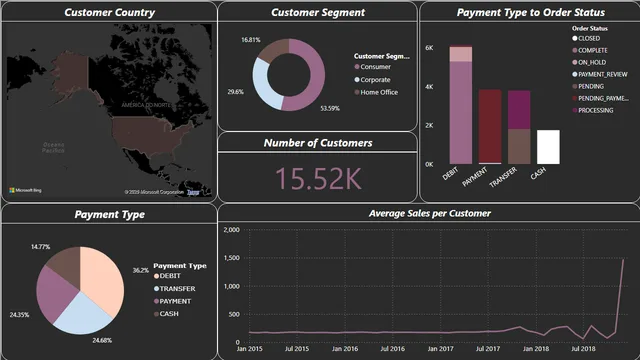This screenshot has height=360, width=640.
Task: Click the ON_HOLD segment atop DEBIT bar
Action: (461, 54)
